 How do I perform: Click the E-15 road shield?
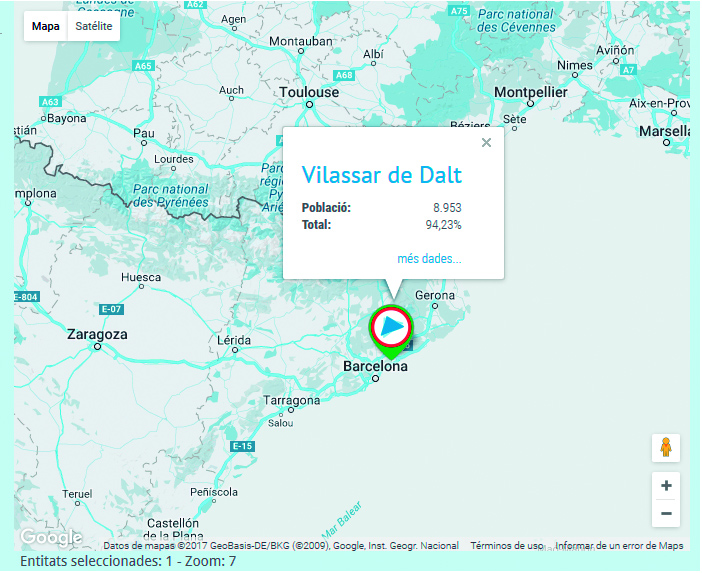point(241,446)
